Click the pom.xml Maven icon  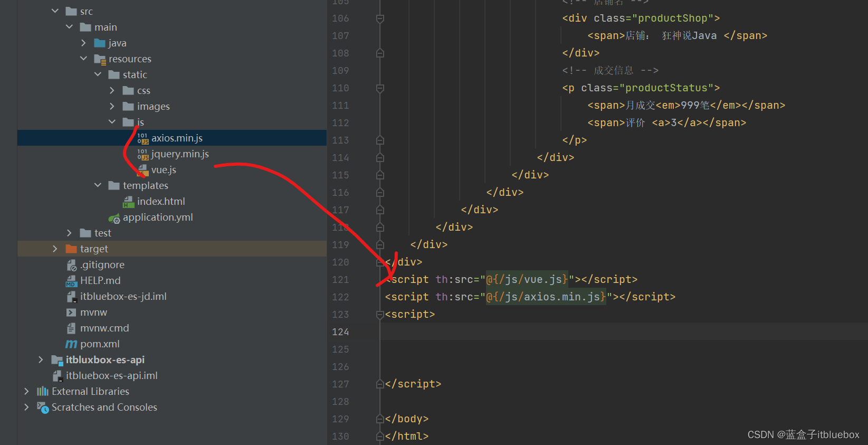tap(71, 344)
